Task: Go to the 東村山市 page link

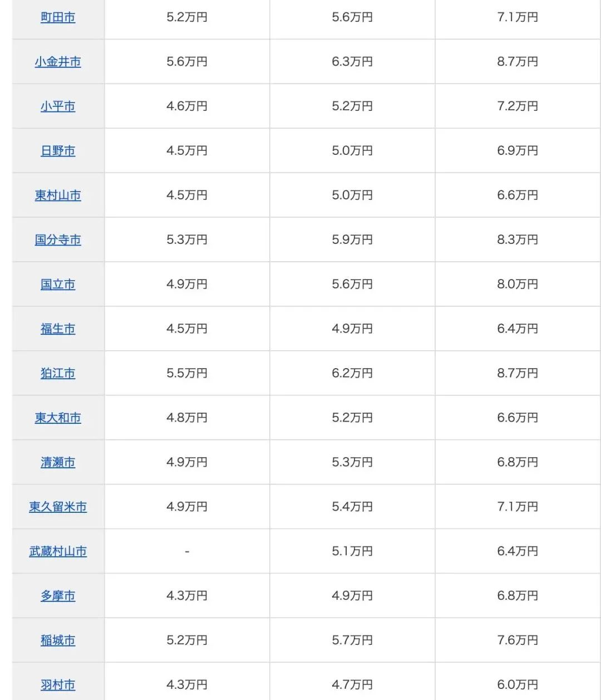Action: coord(58,195)
